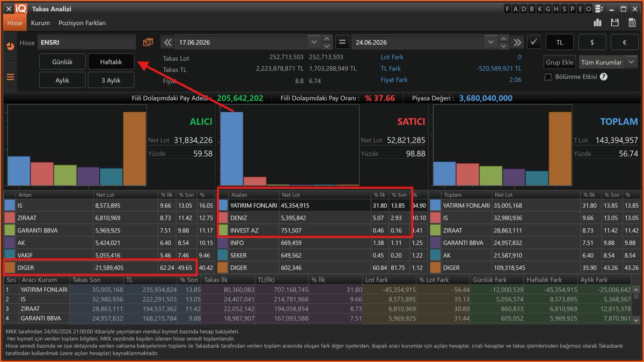Screen dimensions: 644x362
Task: Click the Grup Ekle button
Action: [x=560, y=62]
